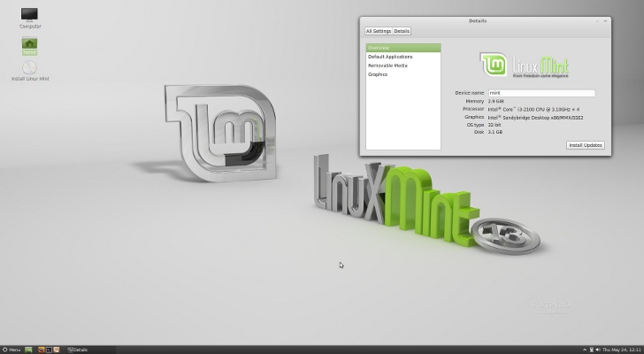Click the Memory value 2.9 GiB
The width and height of the screenshot is (644, 354).
pos(495,101)
